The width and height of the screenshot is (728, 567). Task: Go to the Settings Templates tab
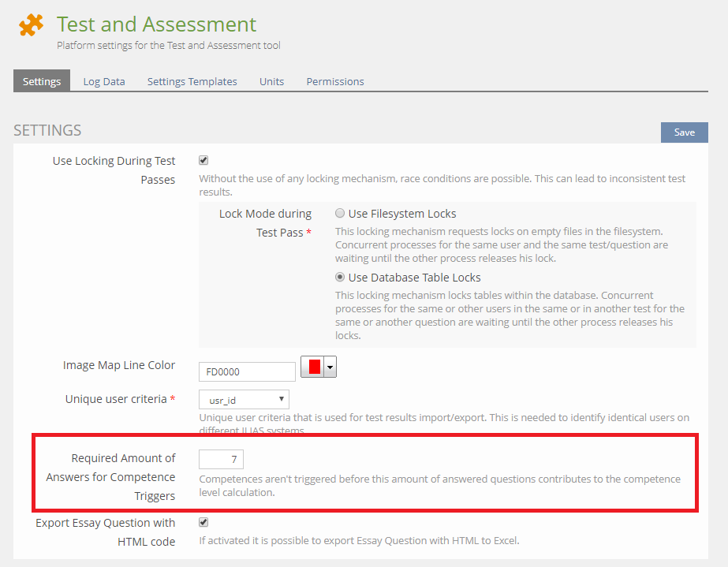point(192,81)
